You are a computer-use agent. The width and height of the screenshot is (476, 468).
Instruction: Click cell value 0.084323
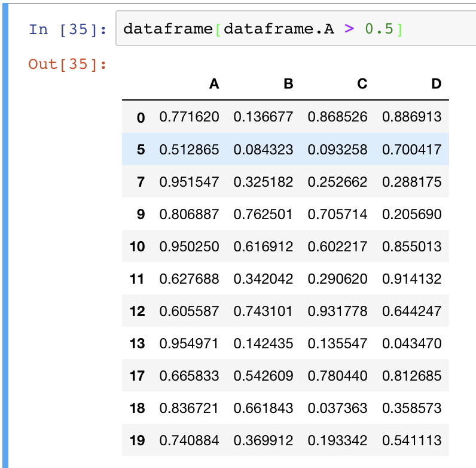[263, 150]
